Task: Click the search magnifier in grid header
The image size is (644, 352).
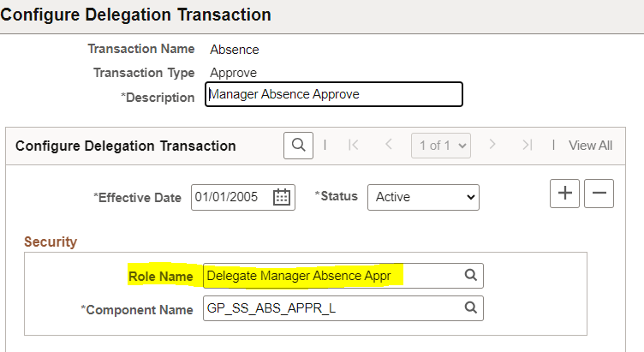Action: (x=297, y=146)
